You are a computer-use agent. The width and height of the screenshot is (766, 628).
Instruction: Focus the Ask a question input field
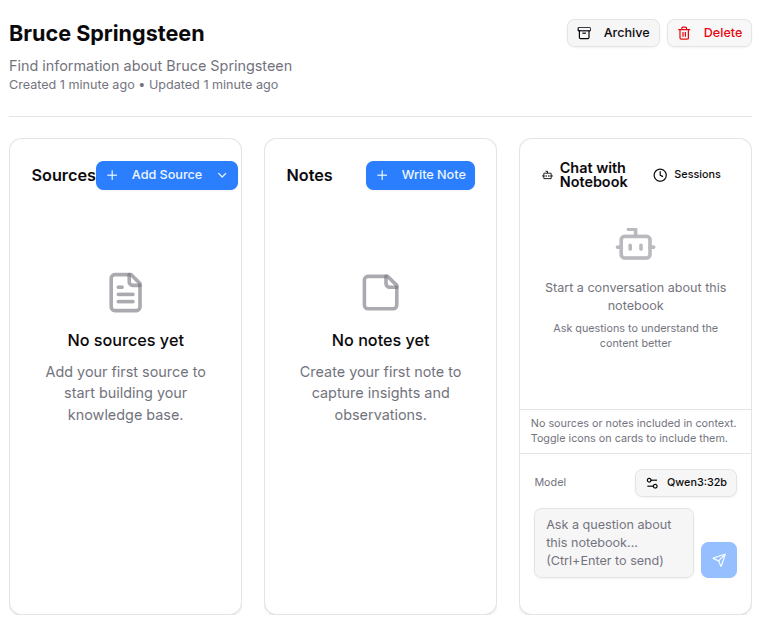tap(613, 543)
